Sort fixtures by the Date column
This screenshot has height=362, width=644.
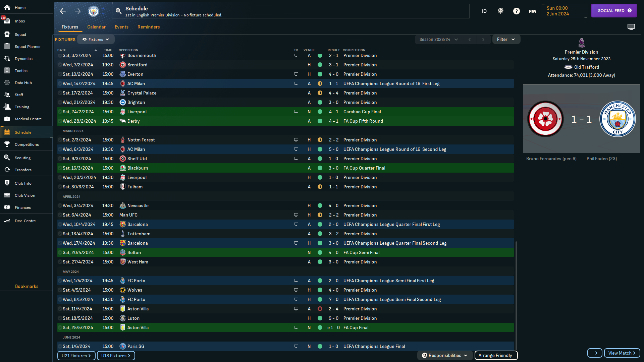click(x=77, y=50)
